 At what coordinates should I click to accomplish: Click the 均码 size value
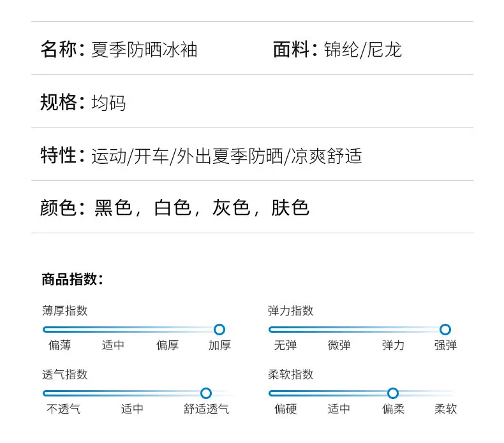(108, 103)
